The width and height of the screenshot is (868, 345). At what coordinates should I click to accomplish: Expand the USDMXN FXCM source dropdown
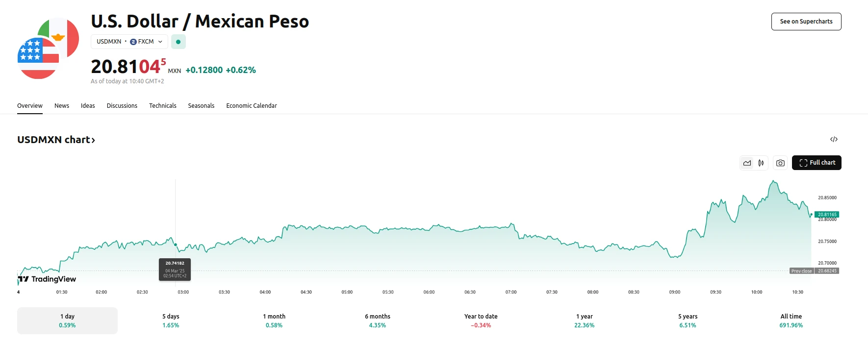pyautogui.click(x=129, y=42)
